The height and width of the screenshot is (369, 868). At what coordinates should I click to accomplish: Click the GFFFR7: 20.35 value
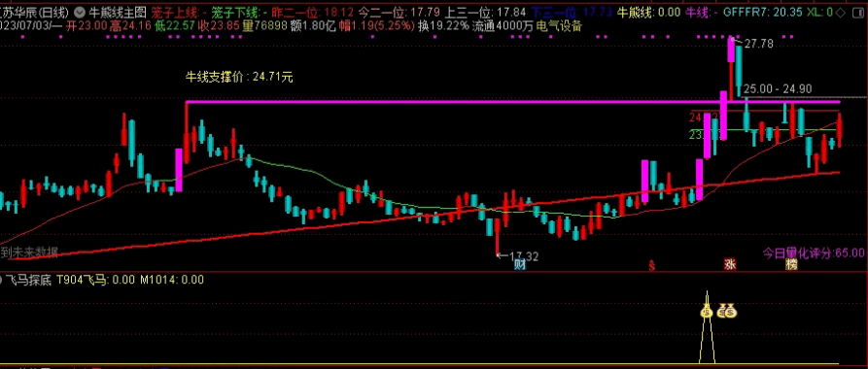click(x=762, y=12)
